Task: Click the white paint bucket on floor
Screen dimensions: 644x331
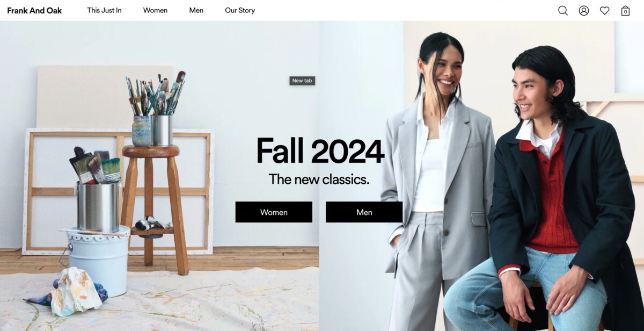Action: click(x=96, y=261)
